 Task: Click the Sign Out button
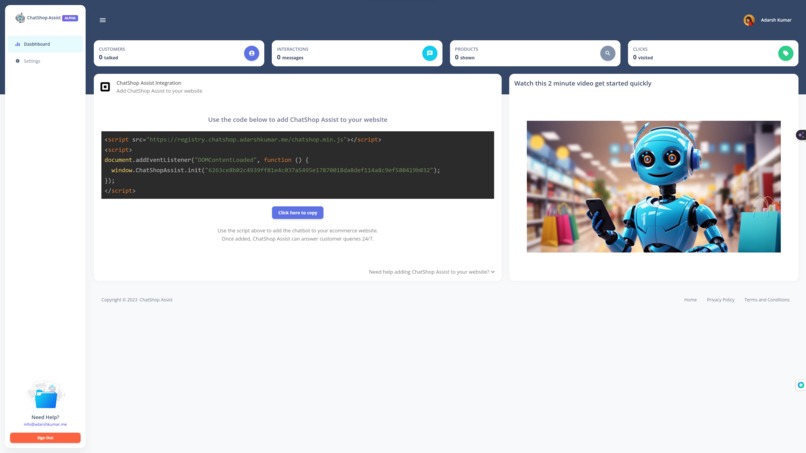tap(45, 438)
